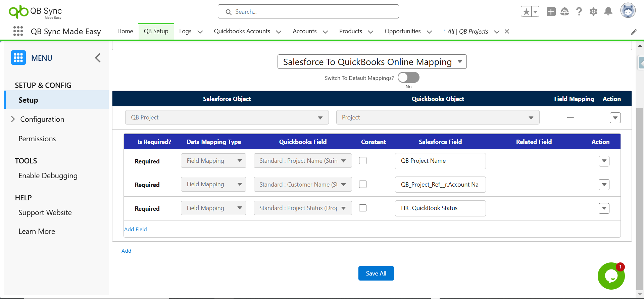Select Setup in the sidebar
Image resolution: width=644 pixels, height=299 pixels.
click(x=56, y=100)
